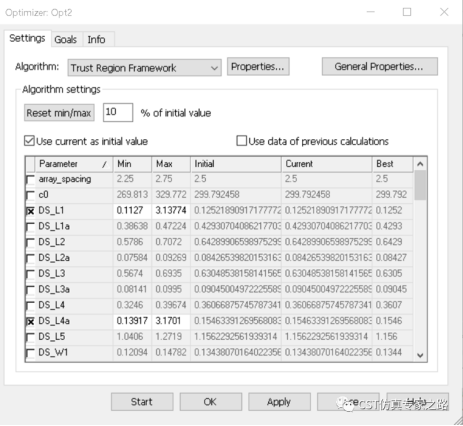This screenshot has height=426, width=463.
Task: Uncheck the DS_L1 parameter checkbox
Action: [30, 211]
